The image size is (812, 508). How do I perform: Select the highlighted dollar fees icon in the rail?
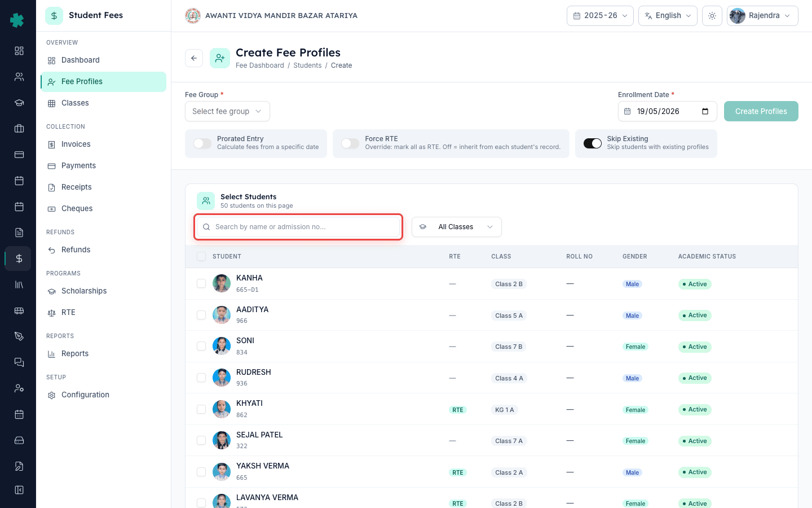click(x=19, y=259)
